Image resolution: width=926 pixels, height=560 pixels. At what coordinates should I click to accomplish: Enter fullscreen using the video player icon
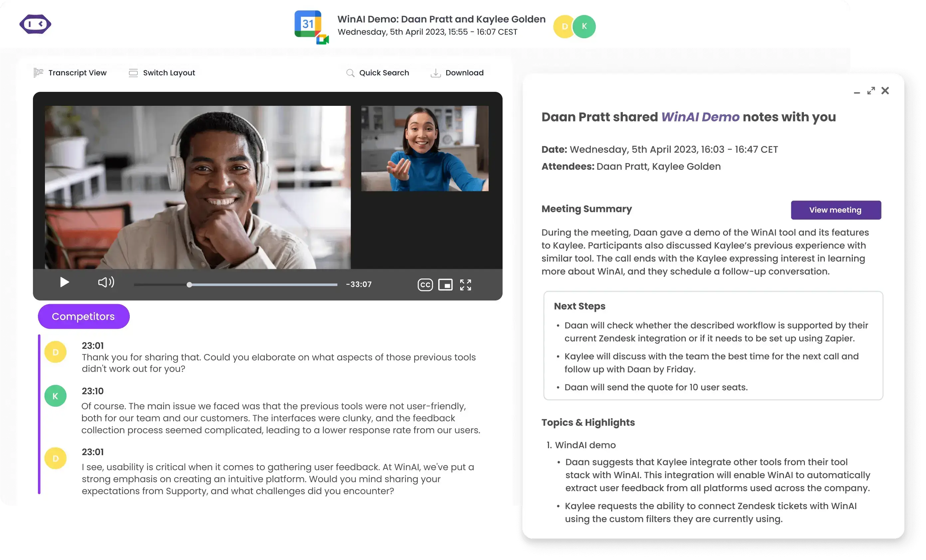click(x=465, y=284)
